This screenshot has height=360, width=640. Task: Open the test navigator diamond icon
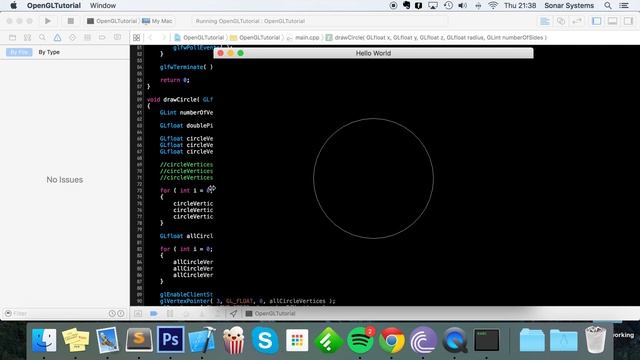72,38
